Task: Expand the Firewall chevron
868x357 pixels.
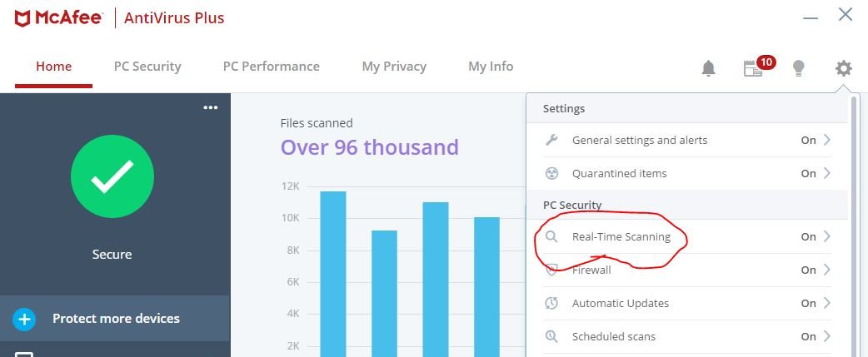Action: coord(826,270)
